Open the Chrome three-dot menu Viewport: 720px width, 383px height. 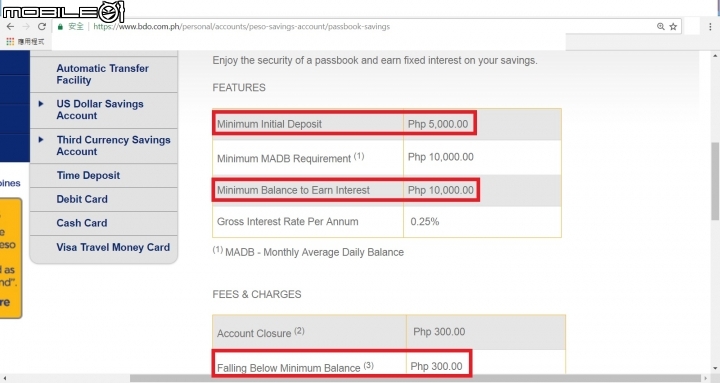(x=710, y=27)
